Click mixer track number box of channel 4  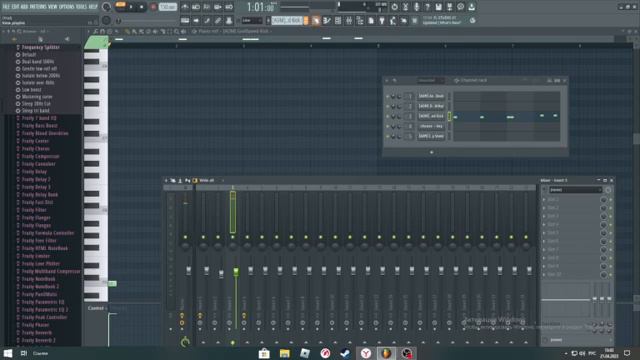pos(410,127)
